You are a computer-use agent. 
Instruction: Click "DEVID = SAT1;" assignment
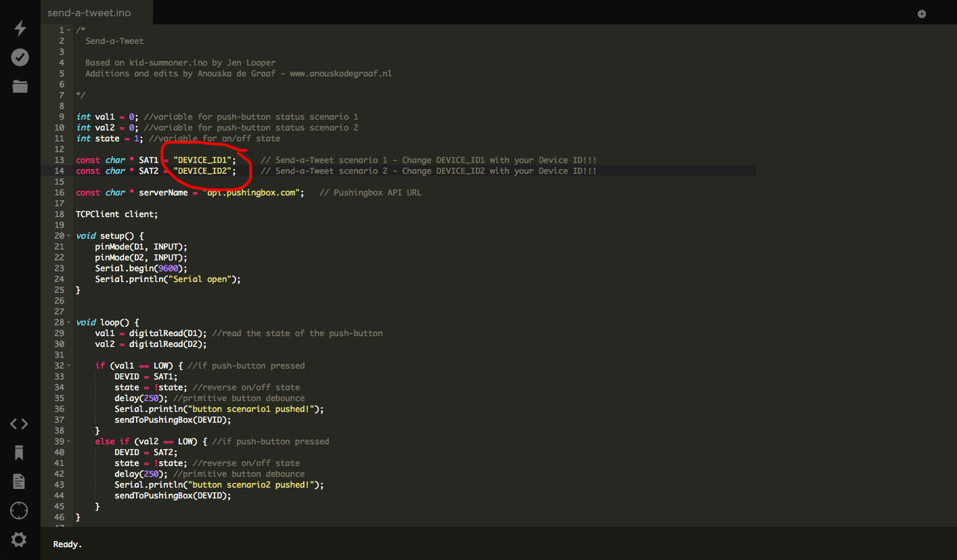146,377
